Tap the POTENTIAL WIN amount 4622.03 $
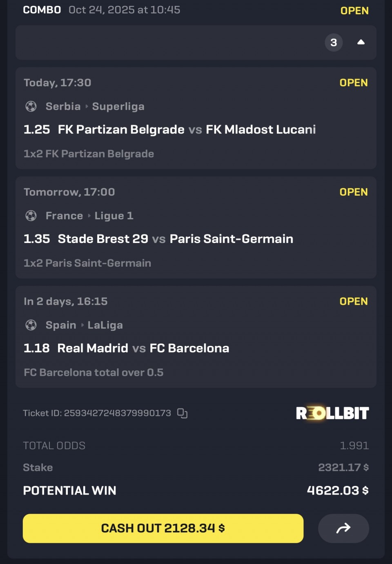Viewport: 392px width, 564px height. pyautogui.click(x=338, y=490)
